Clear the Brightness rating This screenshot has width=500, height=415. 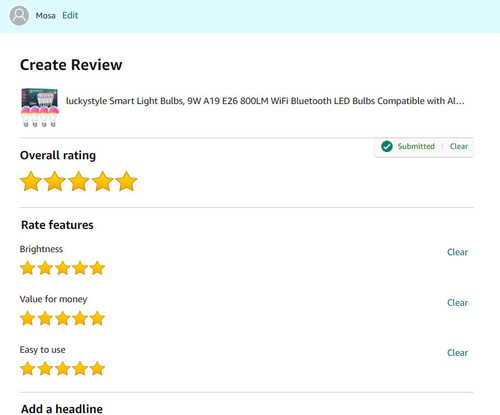coord(457,252)
